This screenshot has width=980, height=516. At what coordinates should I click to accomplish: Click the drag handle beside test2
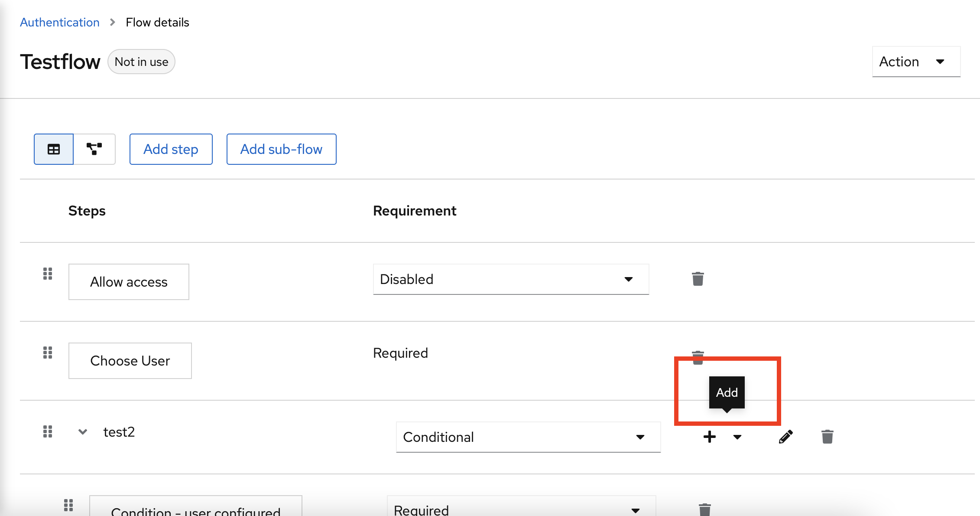tap(48, 431)
